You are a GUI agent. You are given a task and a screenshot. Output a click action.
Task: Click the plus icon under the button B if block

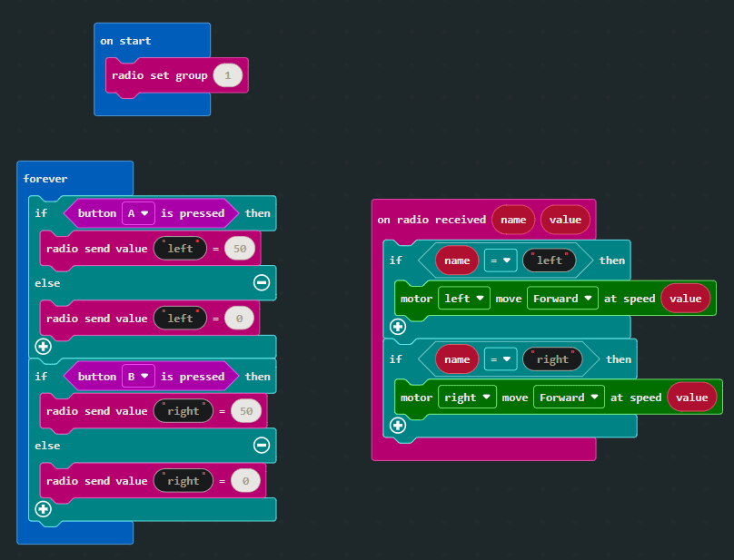[43, 509]
